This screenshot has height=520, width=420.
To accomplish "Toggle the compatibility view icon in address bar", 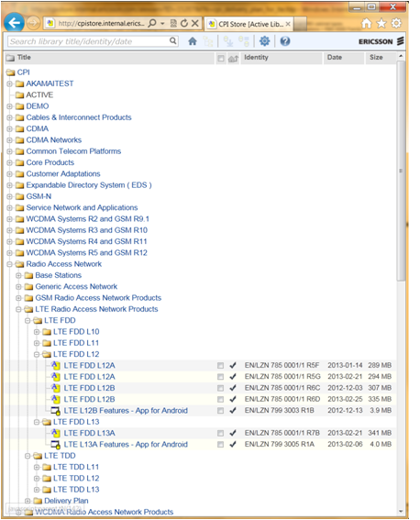I will (x=173, y=23).
